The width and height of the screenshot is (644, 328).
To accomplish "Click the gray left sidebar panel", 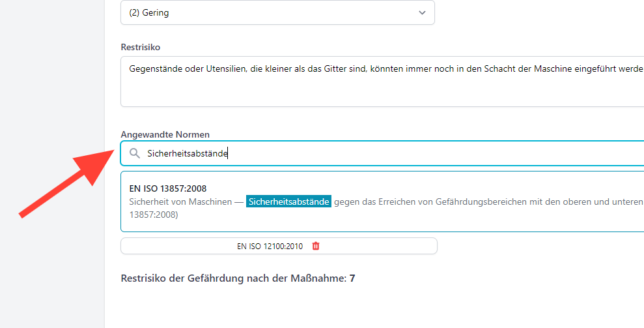I will (x=52, y=164).
